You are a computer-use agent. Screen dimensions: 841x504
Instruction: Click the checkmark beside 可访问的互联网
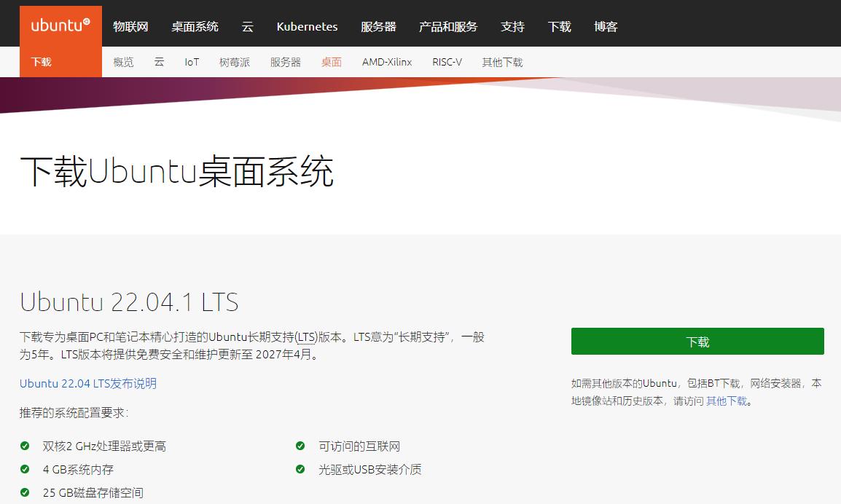(300, 446)
